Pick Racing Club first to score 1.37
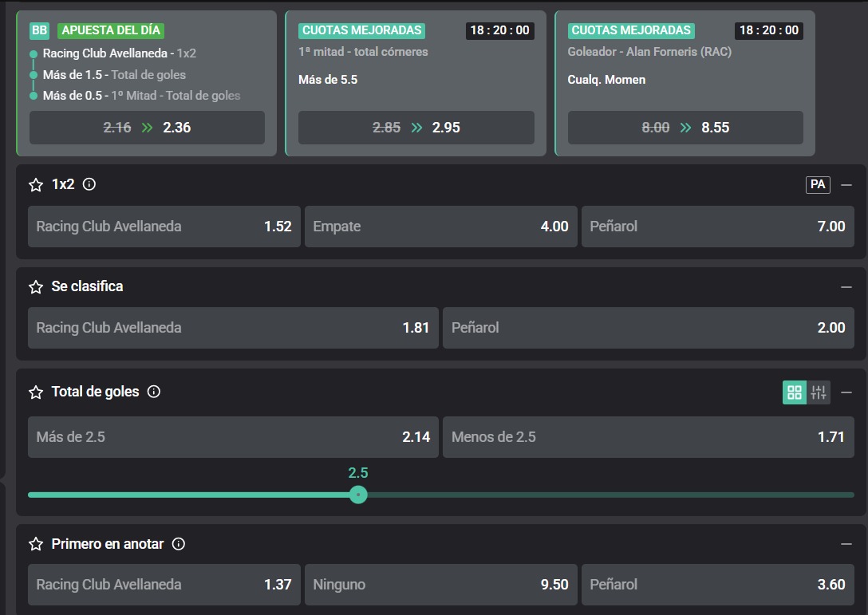This screenshot has width=868, height=615. click(164, 585)
